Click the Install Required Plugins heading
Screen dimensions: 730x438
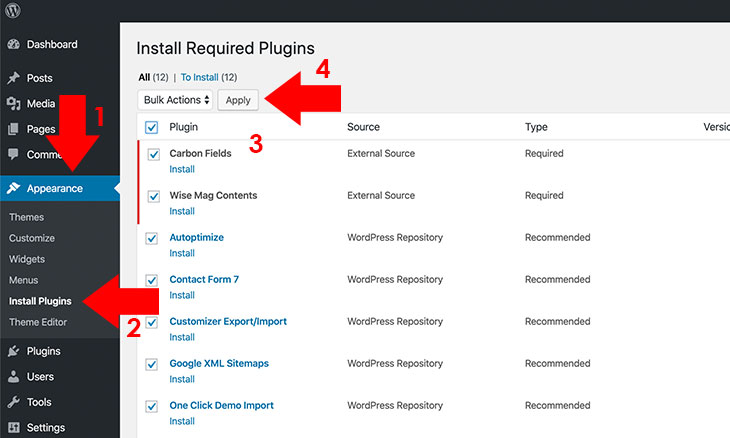pos(225,48)
